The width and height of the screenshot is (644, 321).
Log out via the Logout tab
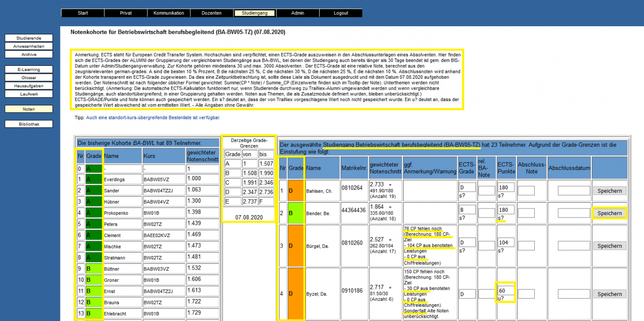tap(341, 13)
